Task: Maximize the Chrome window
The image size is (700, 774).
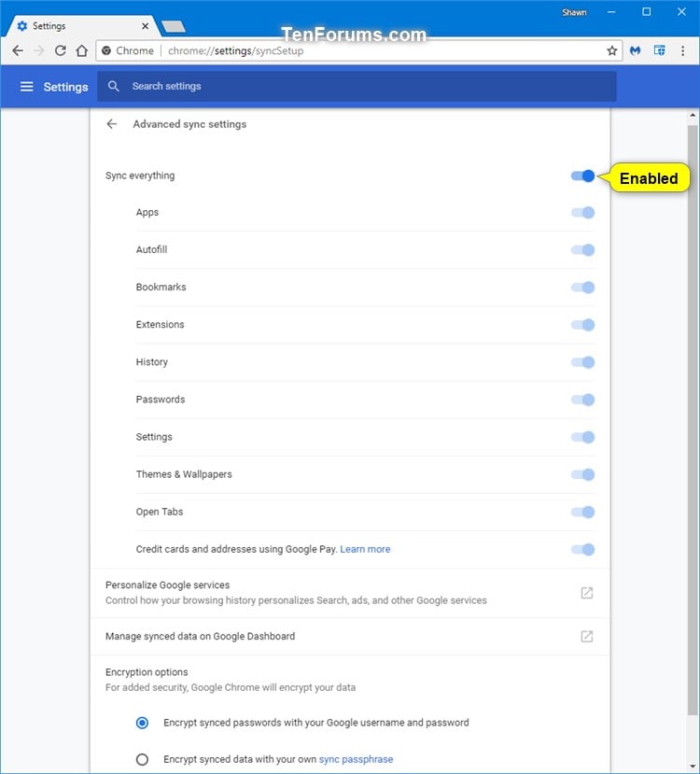Action: (x=646, y=12)
